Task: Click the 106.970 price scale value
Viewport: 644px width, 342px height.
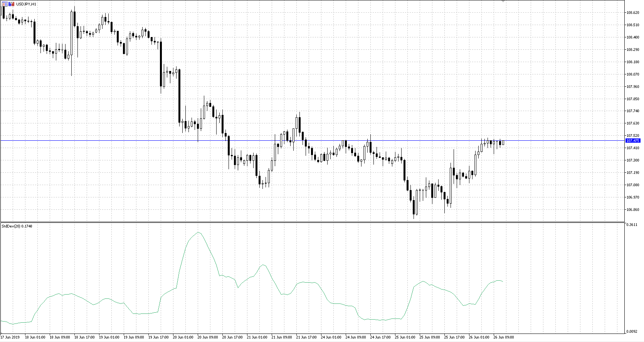Action: coord(633,197)
